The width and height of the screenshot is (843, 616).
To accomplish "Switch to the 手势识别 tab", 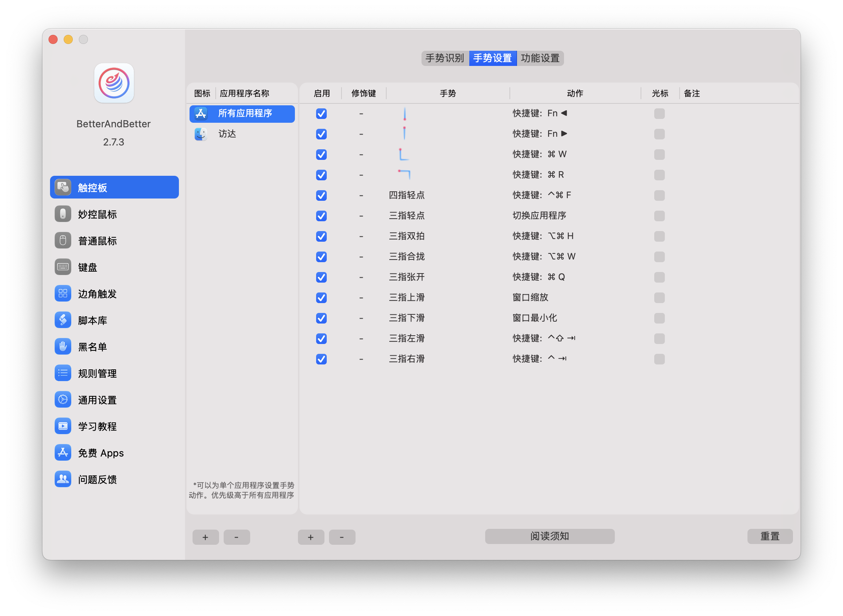I will 445,58.
